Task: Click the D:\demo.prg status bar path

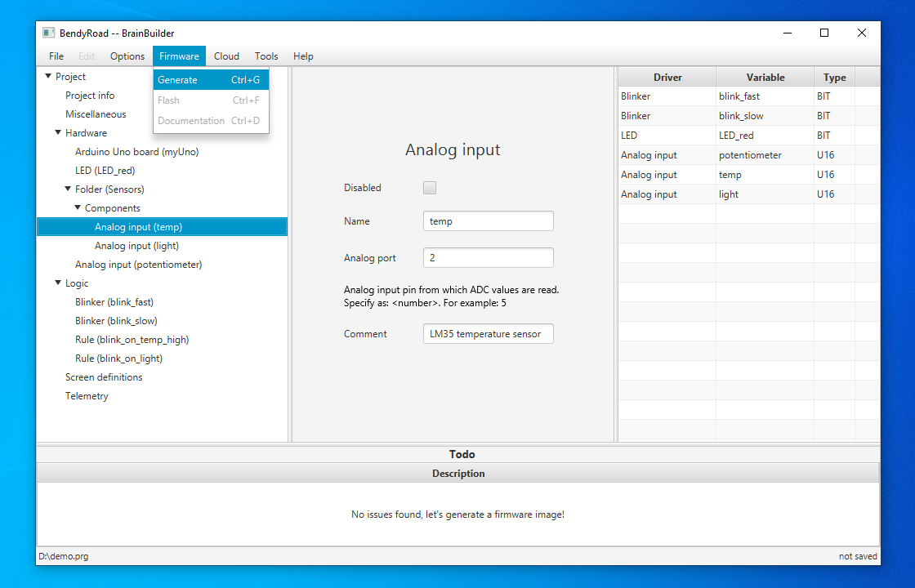Action: tap(64, 556)
